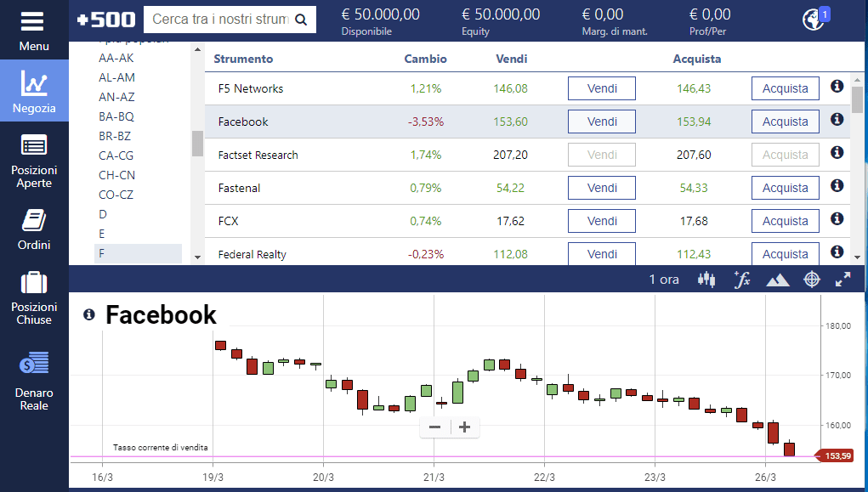Select the CH-CN category
868x492 pixels.
[116, 175]
